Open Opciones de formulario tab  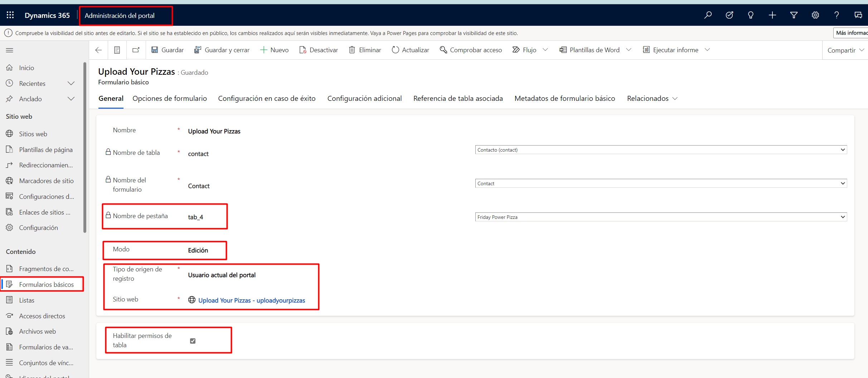tap(170, 98)
